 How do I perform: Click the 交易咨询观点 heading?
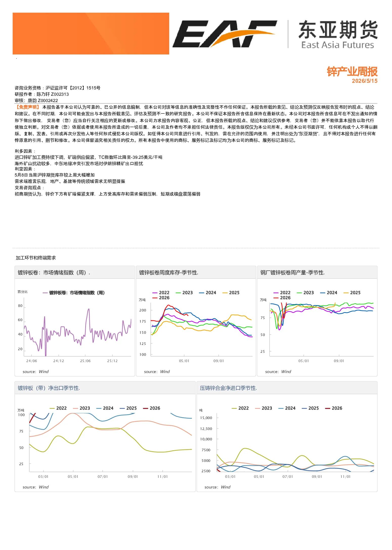29,188
